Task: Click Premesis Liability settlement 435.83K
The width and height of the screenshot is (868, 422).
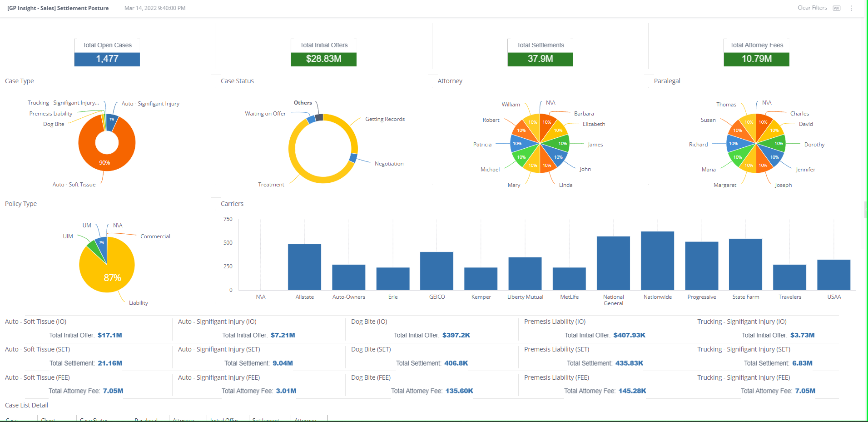Action: pos(629,363)
